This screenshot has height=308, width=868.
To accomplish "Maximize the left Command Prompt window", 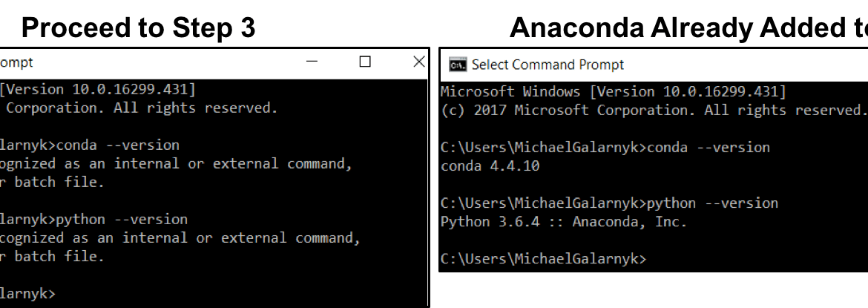I will 365,62.
